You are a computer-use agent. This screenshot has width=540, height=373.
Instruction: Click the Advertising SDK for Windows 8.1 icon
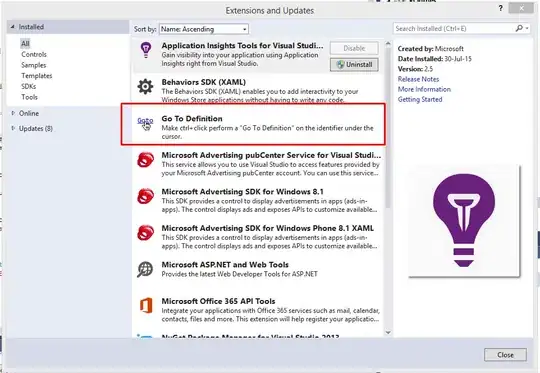click(145, 196)
